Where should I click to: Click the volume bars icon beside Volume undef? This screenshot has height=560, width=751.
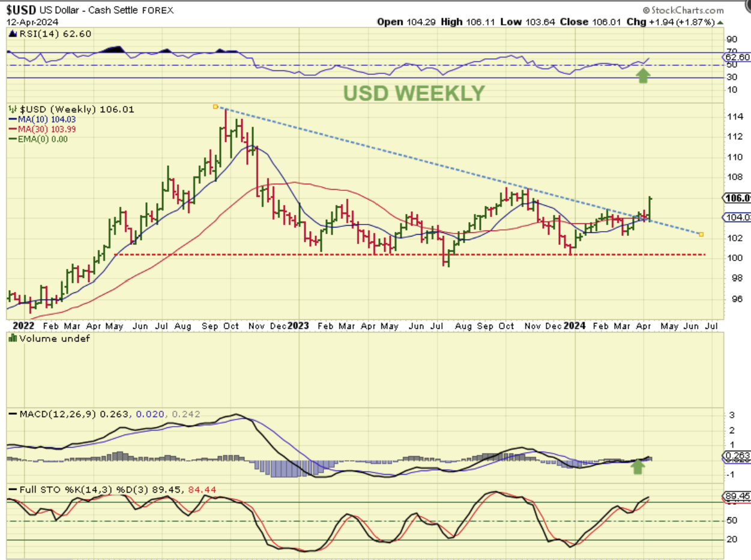click(13, 339)
